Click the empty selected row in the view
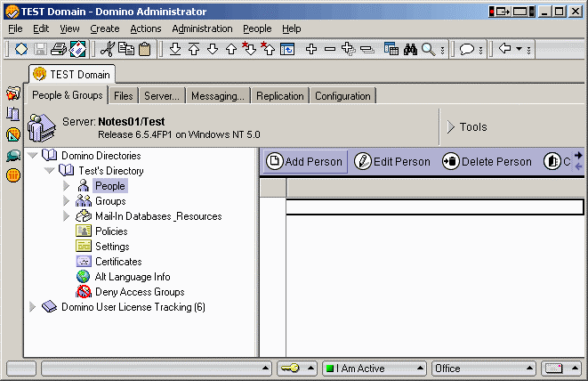The height and width of the screenshot is (381, 588). pos(435,207)
